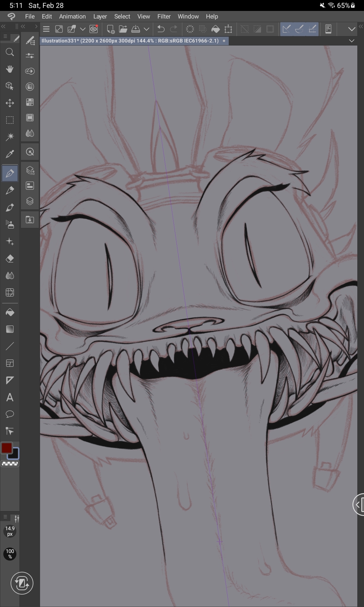Select the Pen tool in the toolbar
Image resolution: width=364 pixels, height=607 pixels.
pos(10,174)
